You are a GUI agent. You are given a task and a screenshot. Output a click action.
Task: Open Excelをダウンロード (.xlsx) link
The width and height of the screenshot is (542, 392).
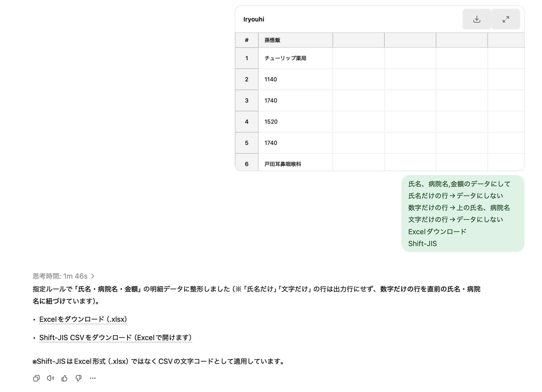tap(83, 319)
